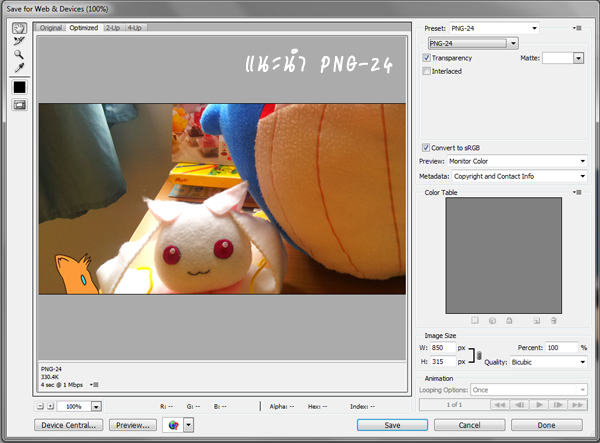Switch to the 4-Up tab
The width and height of the screenshot is (600, 443).
click(135, 28)
